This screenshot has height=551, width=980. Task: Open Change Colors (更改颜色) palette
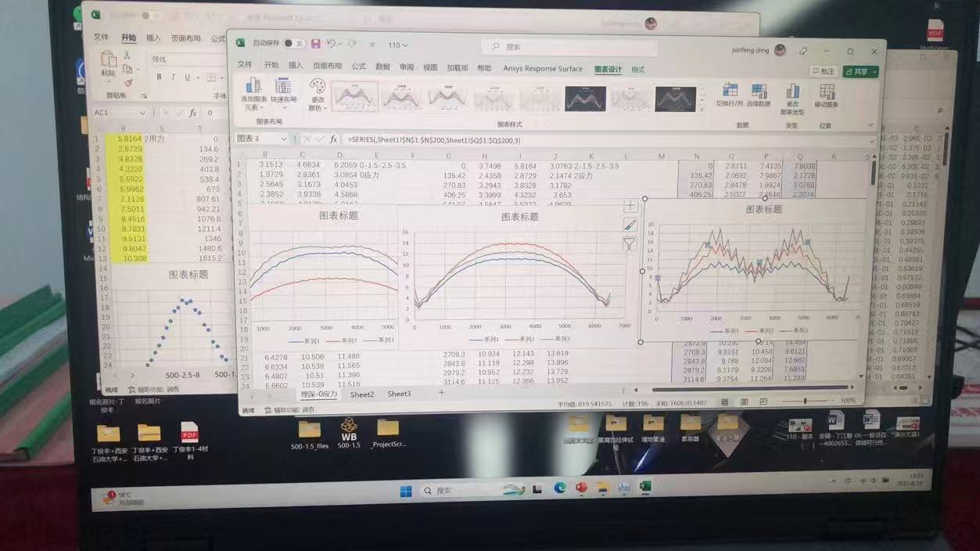click(317, 86)
